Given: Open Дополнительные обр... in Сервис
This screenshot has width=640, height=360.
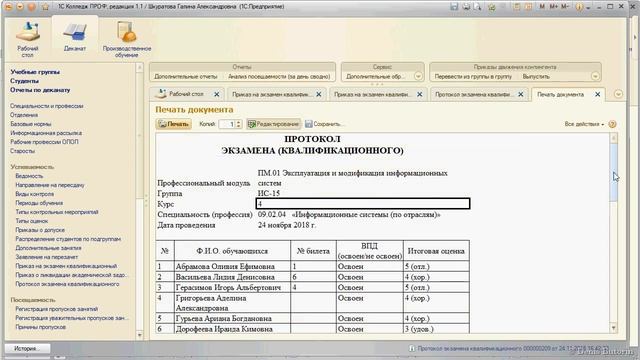Looking at the screenshot, I should tap(375, 76).
